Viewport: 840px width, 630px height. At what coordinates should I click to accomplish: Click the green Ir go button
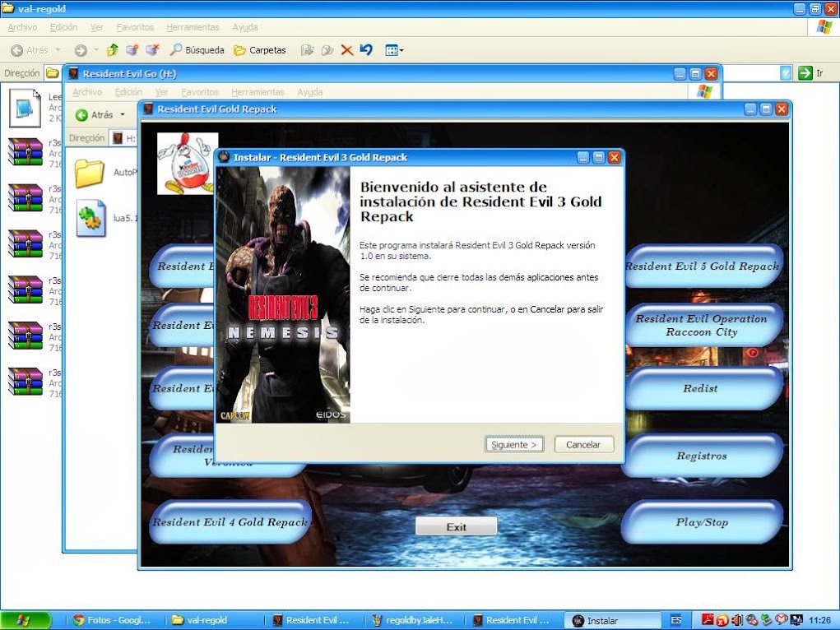click(810, 73)
